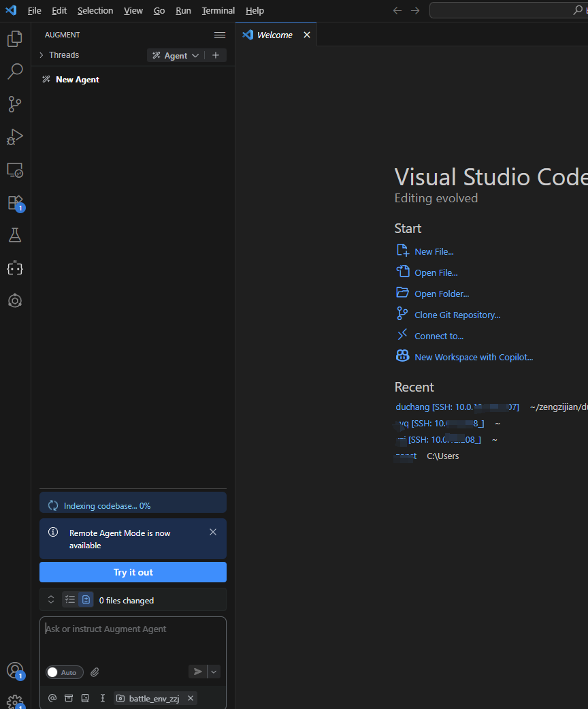Open the Extensions view with badge
This screenshot has height=709, width=588.
tap(15, 203)
